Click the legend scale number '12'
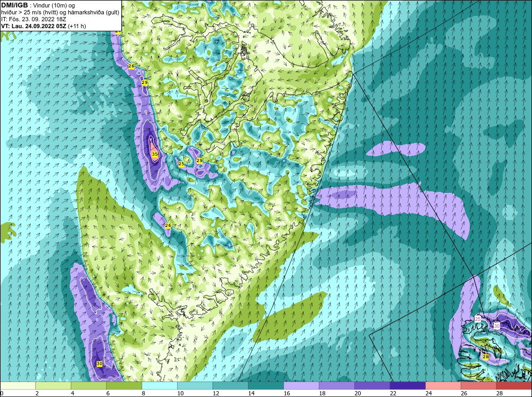532x397 pixels. [216, 393]
